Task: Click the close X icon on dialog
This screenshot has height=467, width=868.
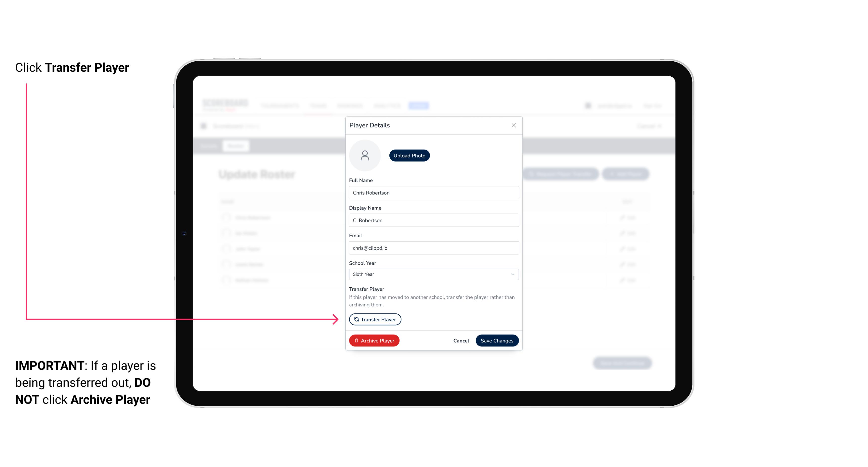Action: 513,125
